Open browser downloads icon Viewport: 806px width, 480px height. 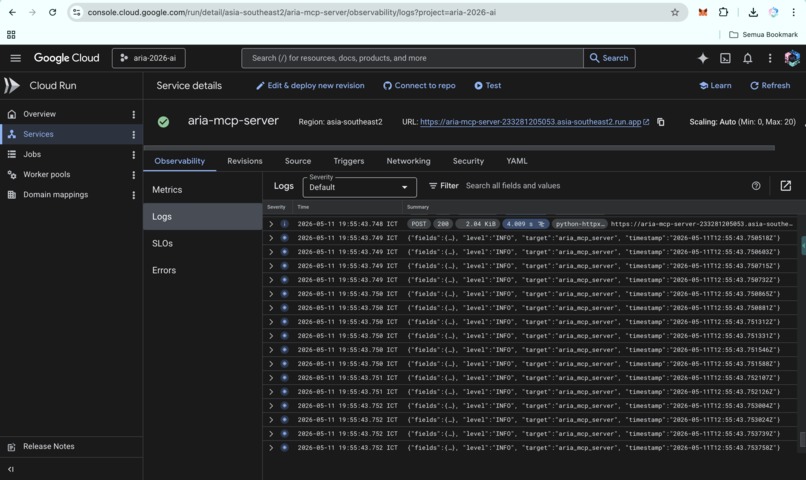click(753, 12)
